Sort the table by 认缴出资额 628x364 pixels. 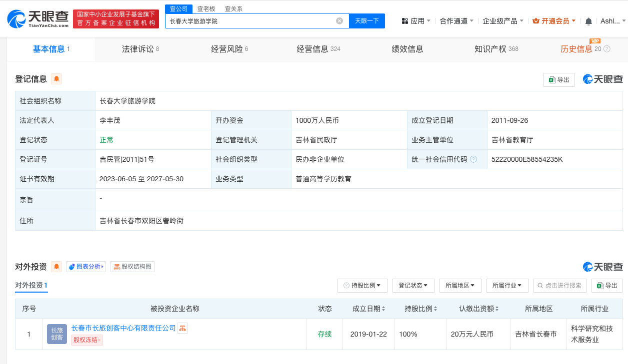pos(497,309)
